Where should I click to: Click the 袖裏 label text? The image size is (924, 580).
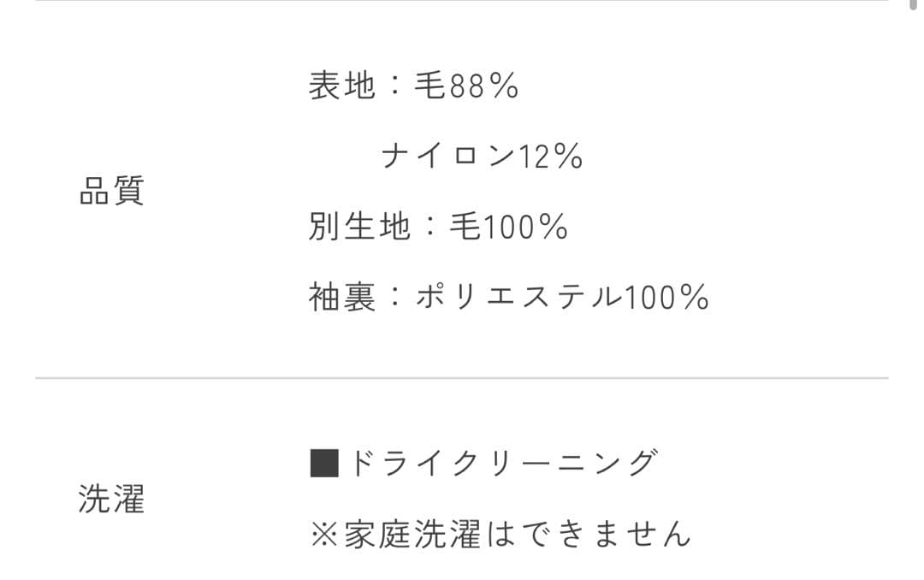click(x=342, y=298)
